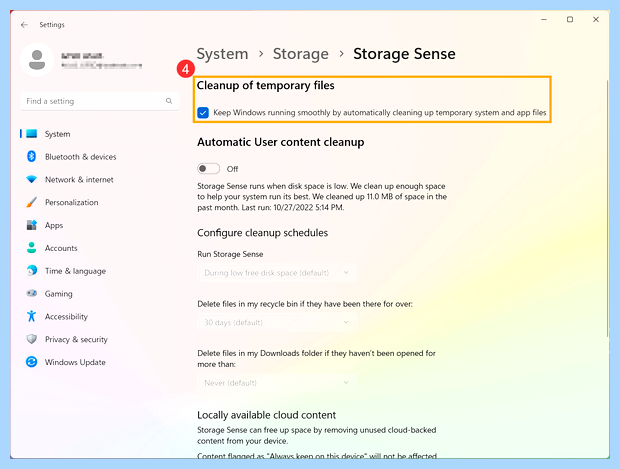Click the Time & language globe icon
Image resolution: width=620 pixels, height=469 pixels.
[32, 271]
